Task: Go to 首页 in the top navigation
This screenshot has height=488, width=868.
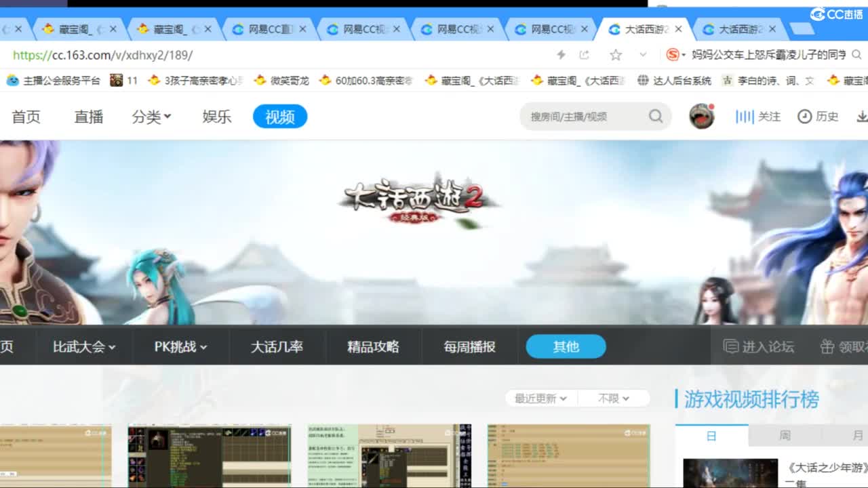Action: [26, 117]
